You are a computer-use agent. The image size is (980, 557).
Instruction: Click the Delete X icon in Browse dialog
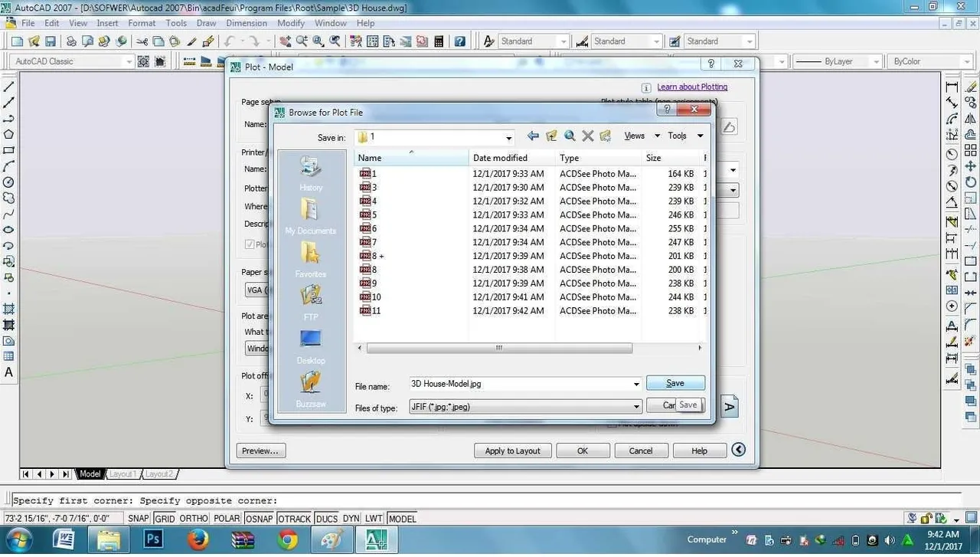tap(588, 136)
